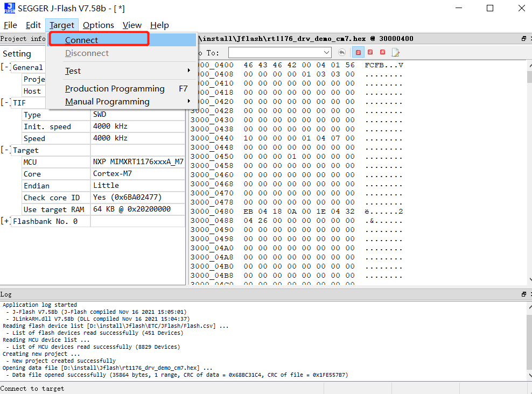Open the File menu
The height and width of the screenshot is (394, 532).
click(x=10, y=25)
